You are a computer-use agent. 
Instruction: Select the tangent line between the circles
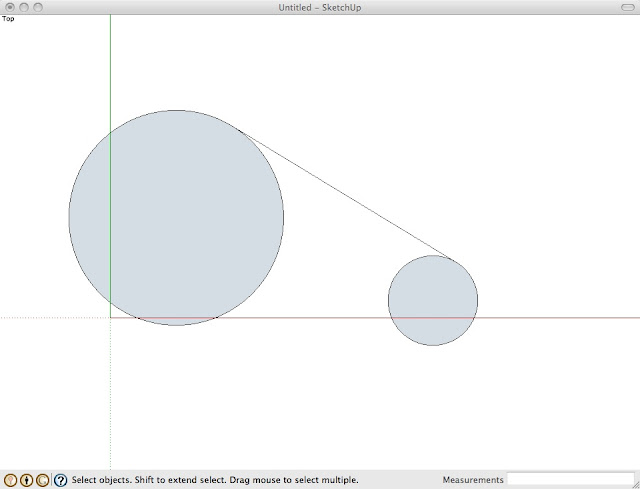345,195
